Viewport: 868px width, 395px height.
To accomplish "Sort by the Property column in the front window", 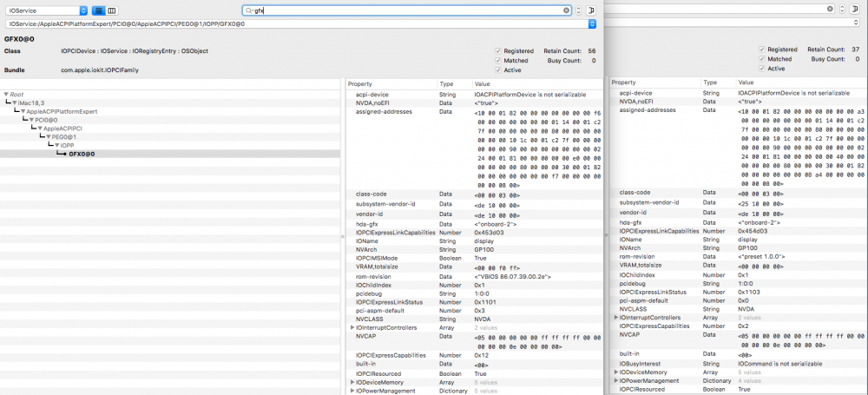I will pyautogui.click(x=391, y=83).
